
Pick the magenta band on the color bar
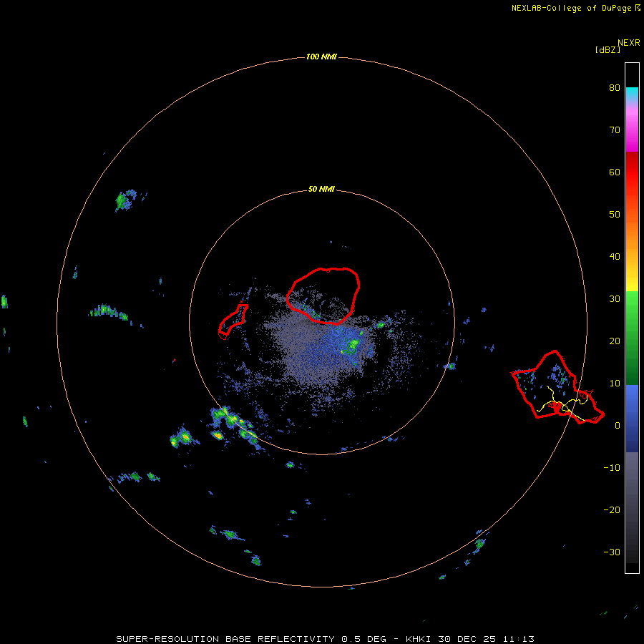point(632,132)
